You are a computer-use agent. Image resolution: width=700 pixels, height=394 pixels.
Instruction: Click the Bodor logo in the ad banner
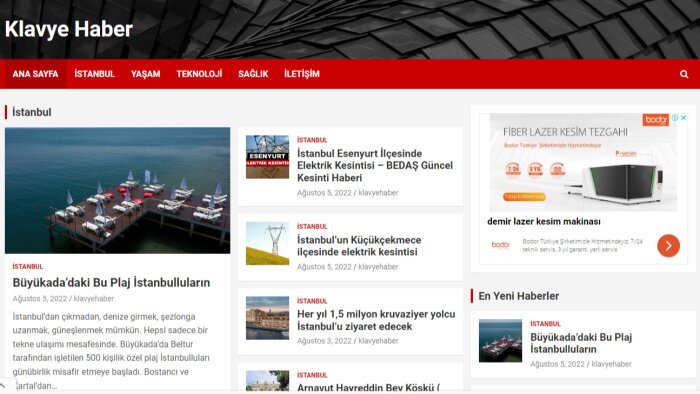coord(655,120)
